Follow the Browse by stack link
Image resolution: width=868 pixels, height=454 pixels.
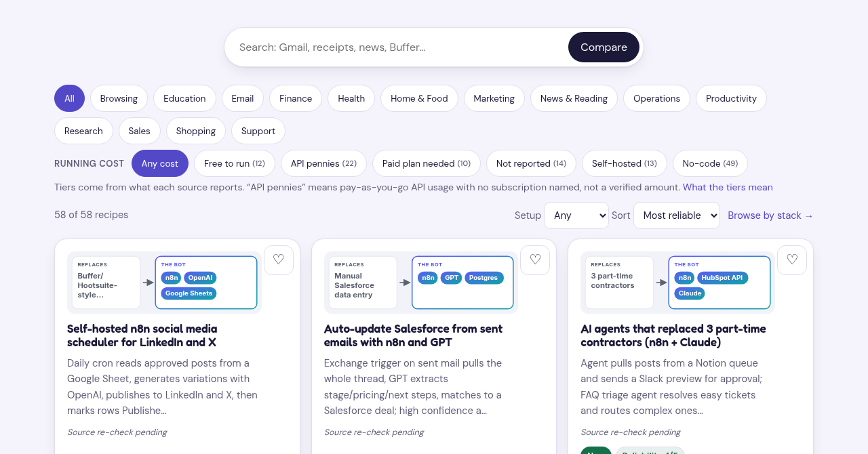(x=770, y=215)
